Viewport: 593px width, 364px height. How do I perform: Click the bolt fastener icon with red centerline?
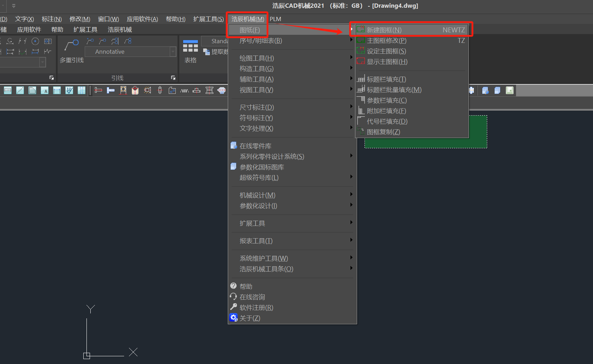98,90
